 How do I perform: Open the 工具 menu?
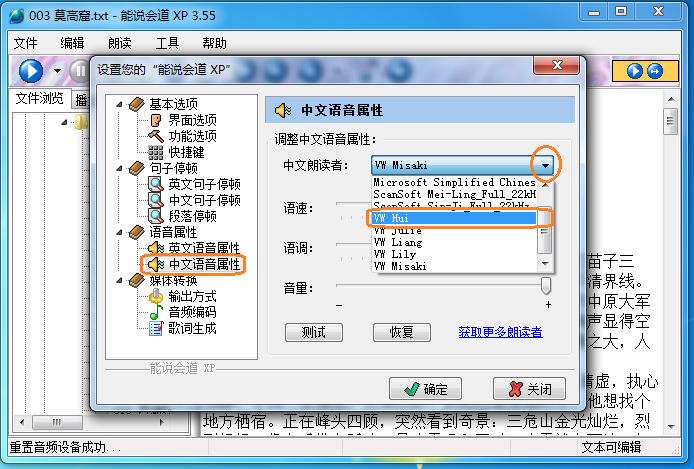point(167,43)
